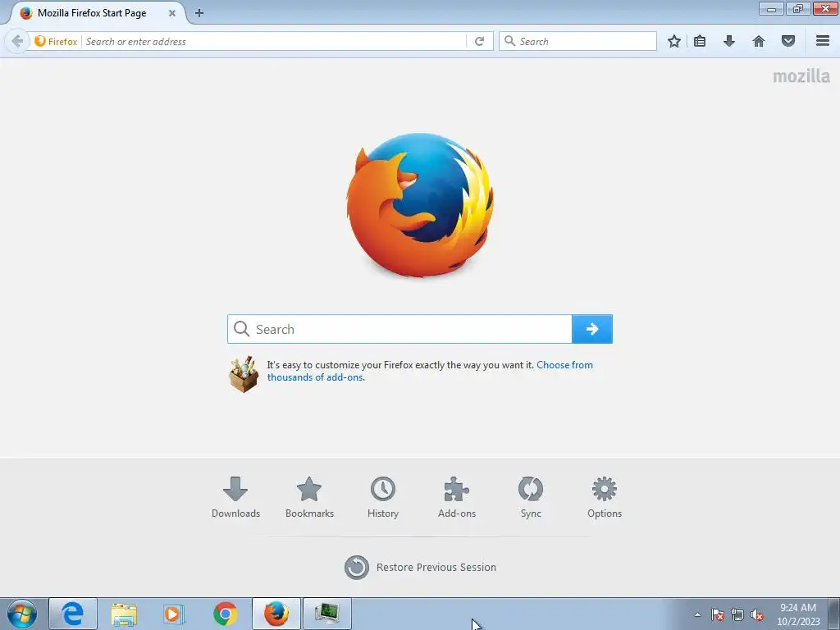The image size is (840, 630).
Task: Open the system monitor app in taskbar
Action: coord(327,614)
